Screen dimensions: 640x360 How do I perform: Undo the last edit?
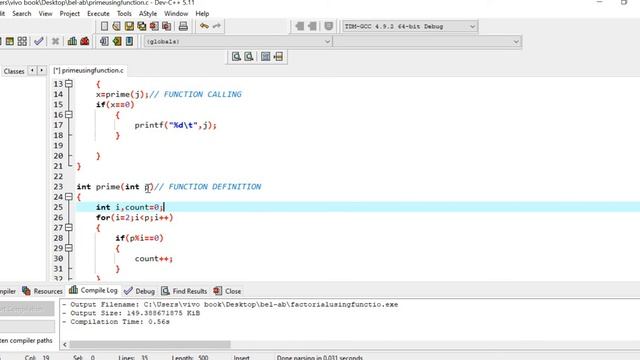pos(204,27)
